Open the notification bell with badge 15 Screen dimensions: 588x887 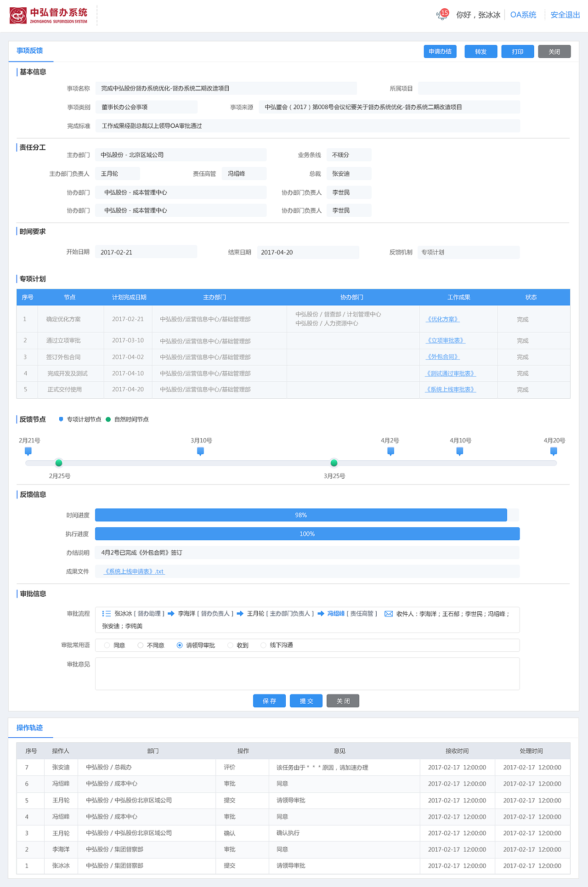click(x=442, y=15)
